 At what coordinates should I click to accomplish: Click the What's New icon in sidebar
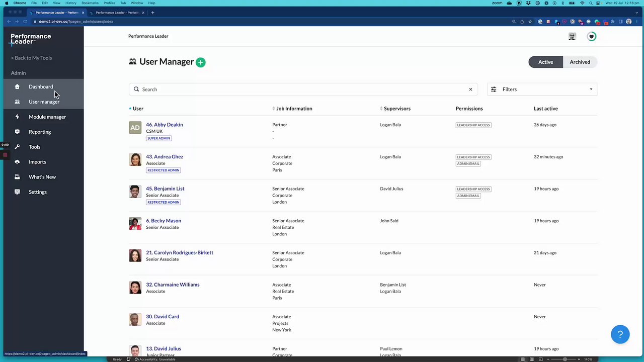click(17, 177)
